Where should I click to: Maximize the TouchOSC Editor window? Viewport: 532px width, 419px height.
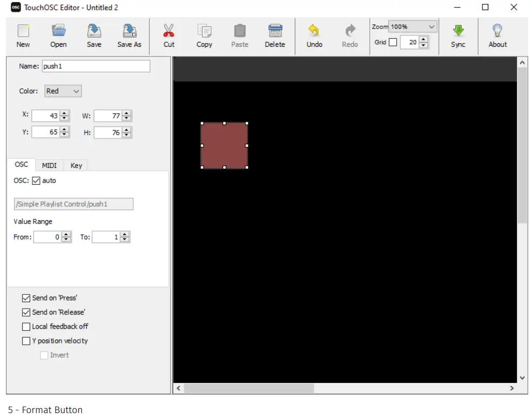click(x=485, y=7)
